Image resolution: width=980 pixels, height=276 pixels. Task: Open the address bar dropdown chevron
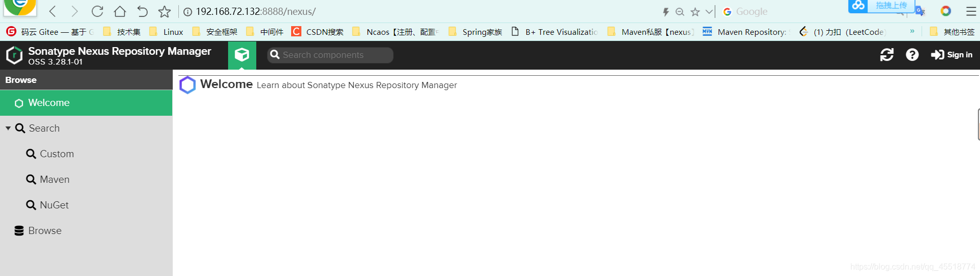(x=709, y=12)
